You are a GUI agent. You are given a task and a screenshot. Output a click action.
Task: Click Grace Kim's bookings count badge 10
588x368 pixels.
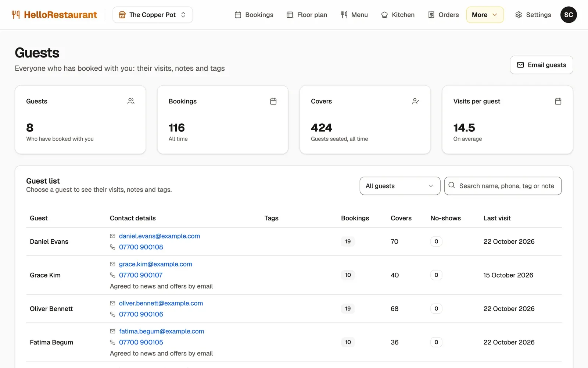(348, 275)
